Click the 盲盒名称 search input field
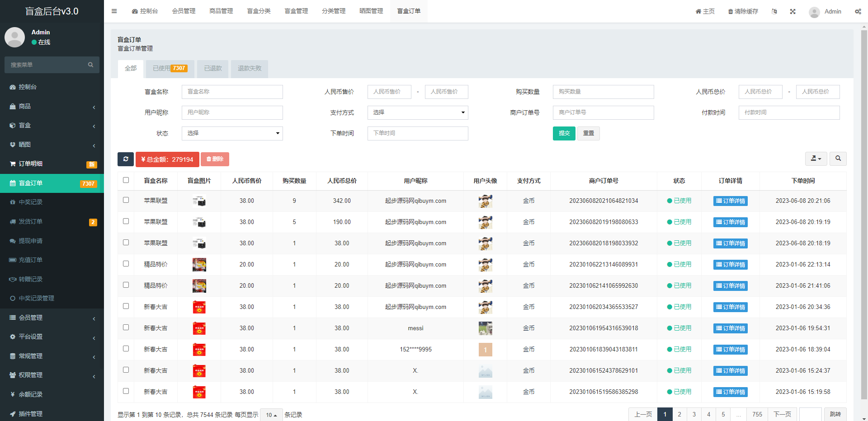Viewport: 868px width, 421px height. (232, 92)
